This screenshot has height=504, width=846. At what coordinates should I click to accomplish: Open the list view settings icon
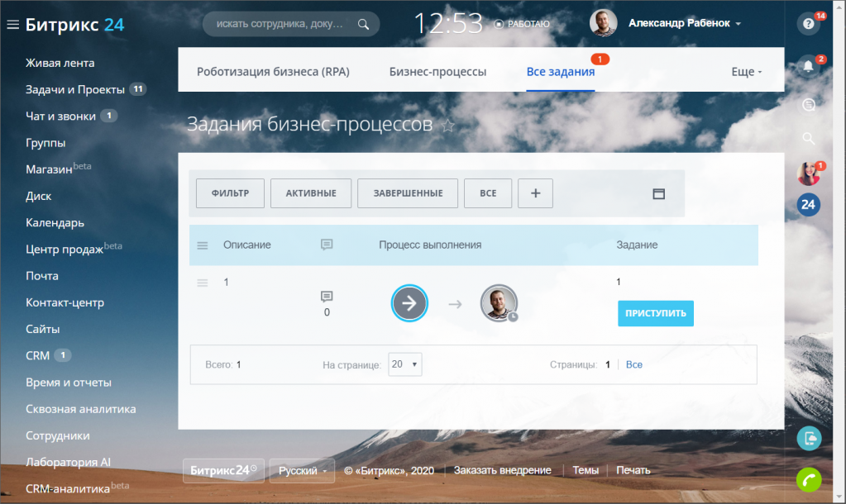[x=658, y=193]
